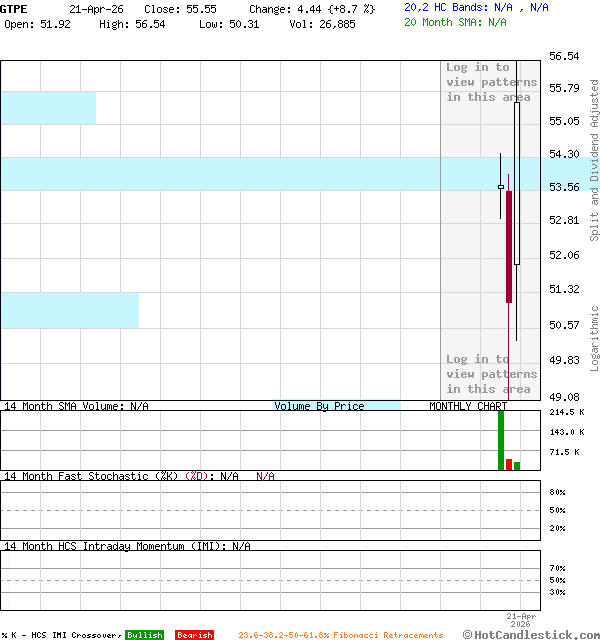This screenshot has height=640, width=600.
Task: Click the lower 'Log in to view patterns' text
Action: click(x=491, y=374)
